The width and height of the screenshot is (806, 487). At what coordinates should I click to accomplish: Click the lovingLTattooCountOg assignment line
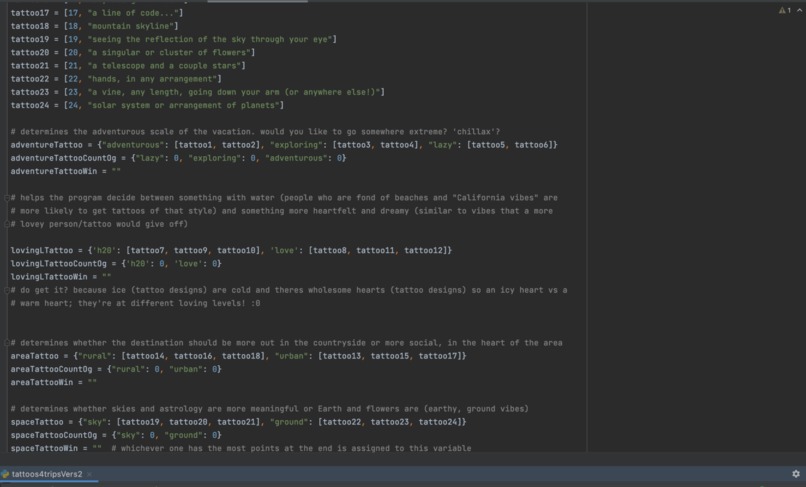[x=116, y=264]
